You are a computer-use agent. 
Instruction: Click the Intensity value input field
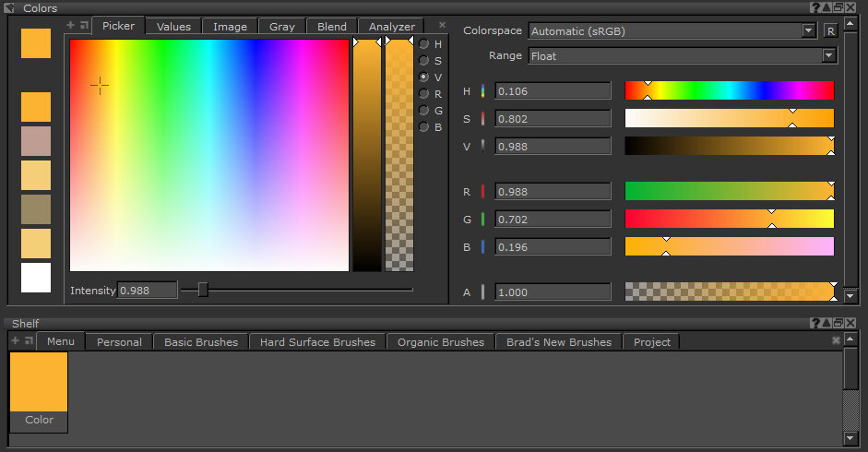147,291
